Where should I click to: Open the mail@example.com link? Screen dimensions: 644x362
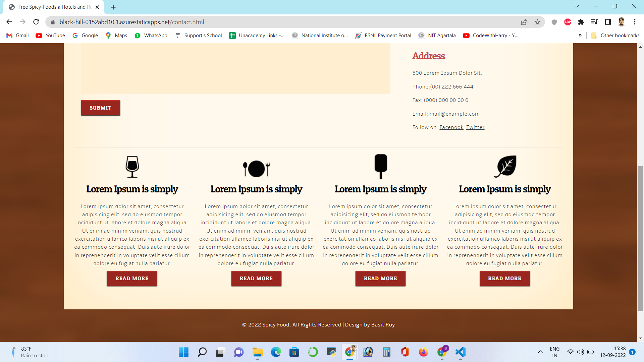pos(454,114)
